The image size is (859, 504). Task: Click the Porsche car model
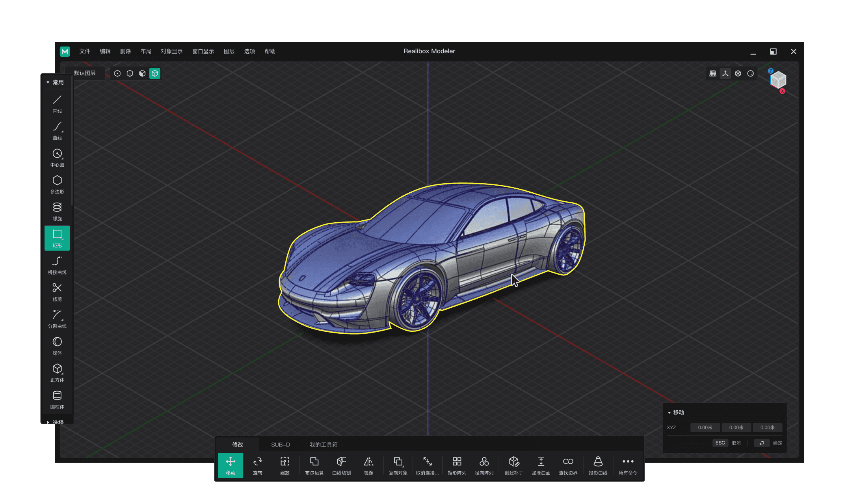[x=432, y=258]
